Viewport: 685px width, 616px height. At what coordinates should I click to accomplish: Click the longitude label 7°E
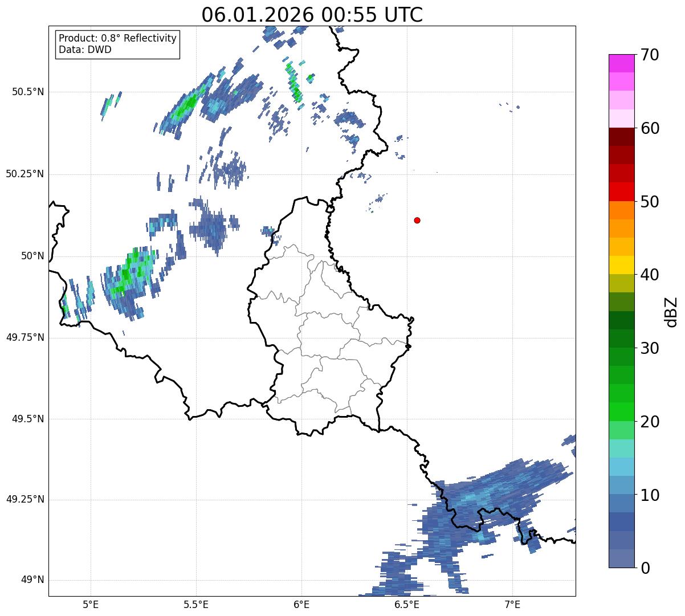point(512,605)
